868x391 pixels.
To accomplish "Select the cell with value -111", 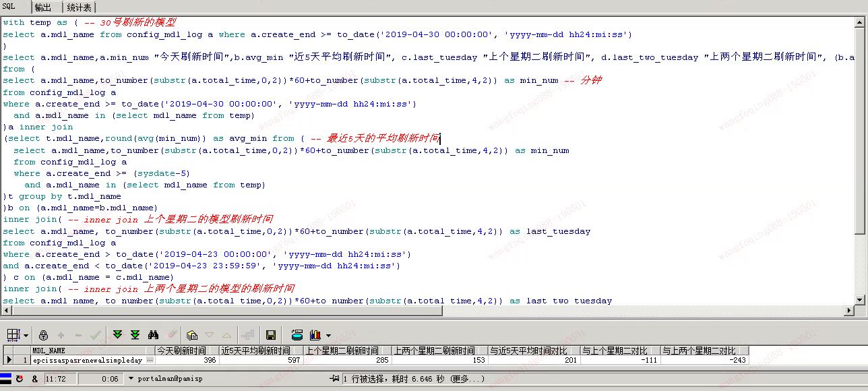I will click(620, 360).
